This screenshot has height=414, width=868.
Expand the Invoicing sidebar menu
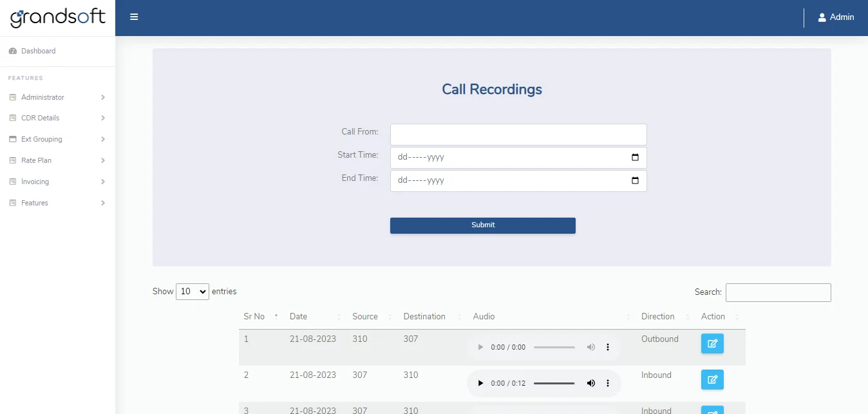click(57, 182)
